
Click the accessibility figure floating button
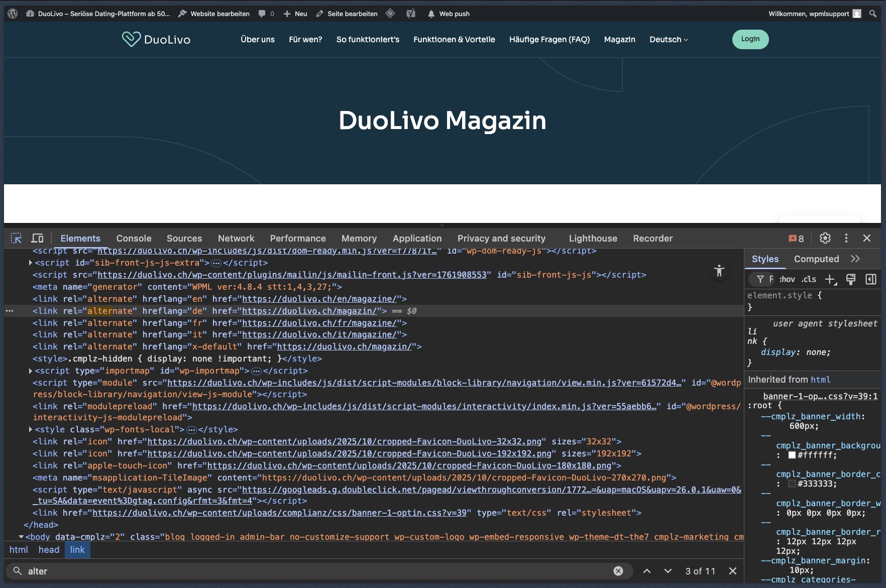point(719,271)
